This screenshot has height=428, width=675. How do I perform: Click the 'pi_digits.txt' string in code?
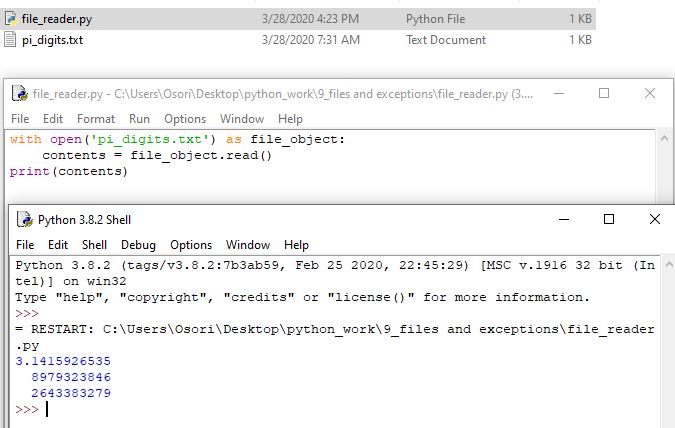click(150, 140)
